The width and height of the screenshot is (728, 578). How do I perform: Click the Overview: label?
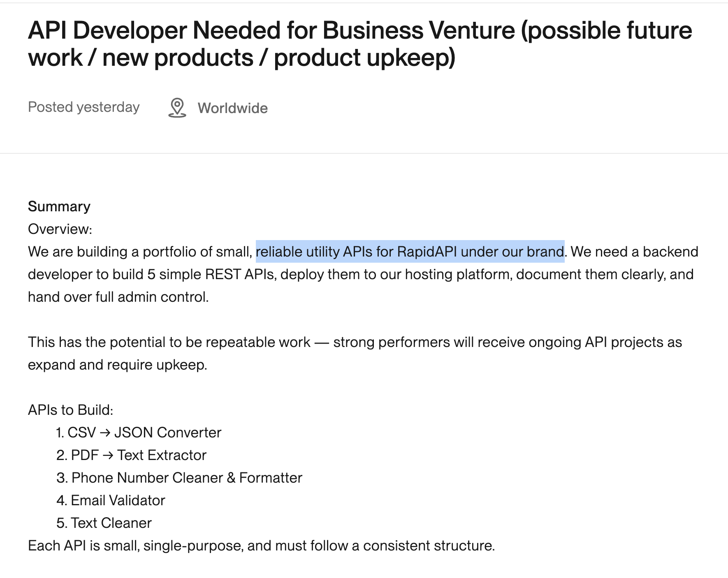tap(60, 229)
